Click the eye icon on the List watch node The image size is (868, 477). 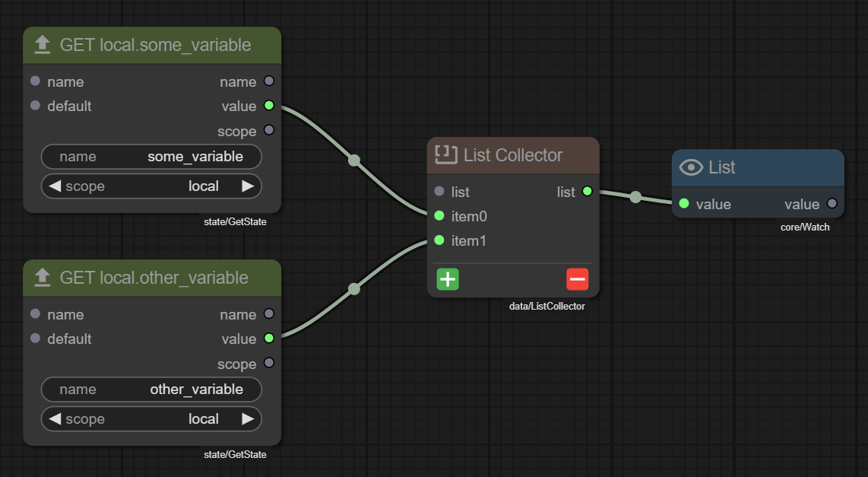(x=691, y=167)
